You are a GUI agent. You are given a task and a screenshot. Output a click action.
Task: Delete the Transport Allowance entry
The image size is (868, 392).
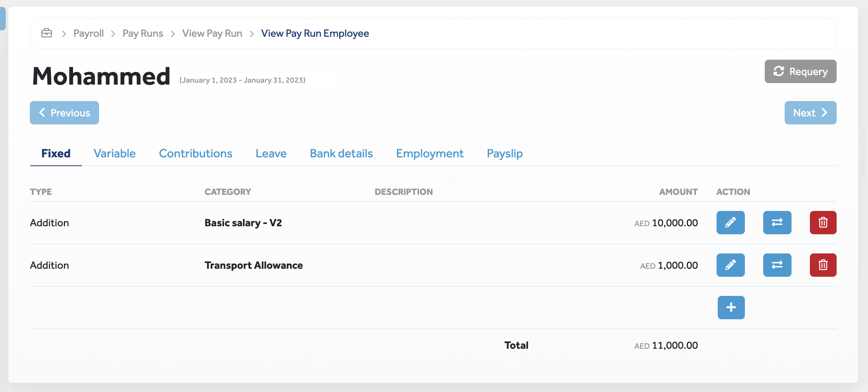(822, 265)
